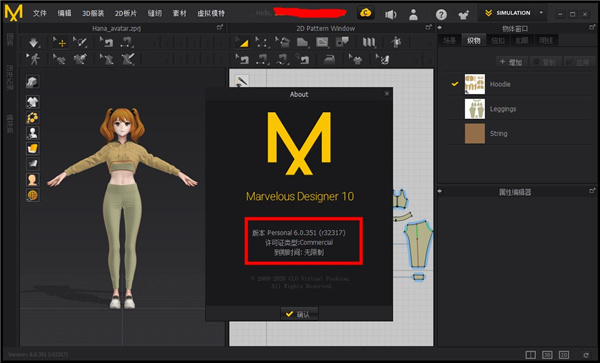
Task: Select Draw Garment Style Line with pen tool
Action: pyautogui.click(x=80, y=59)
